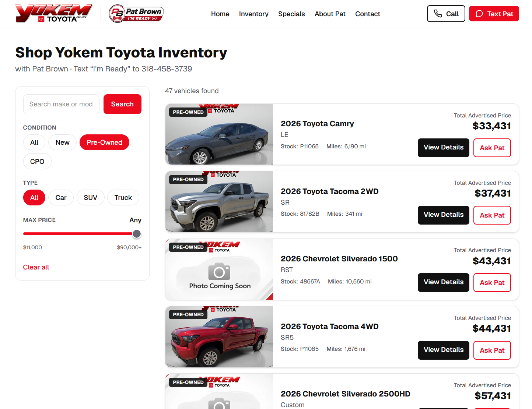This screenshot has width=532, height=409.
Task: Ask Pat about the Toyota Camry
Action: [x=492, y=148]
